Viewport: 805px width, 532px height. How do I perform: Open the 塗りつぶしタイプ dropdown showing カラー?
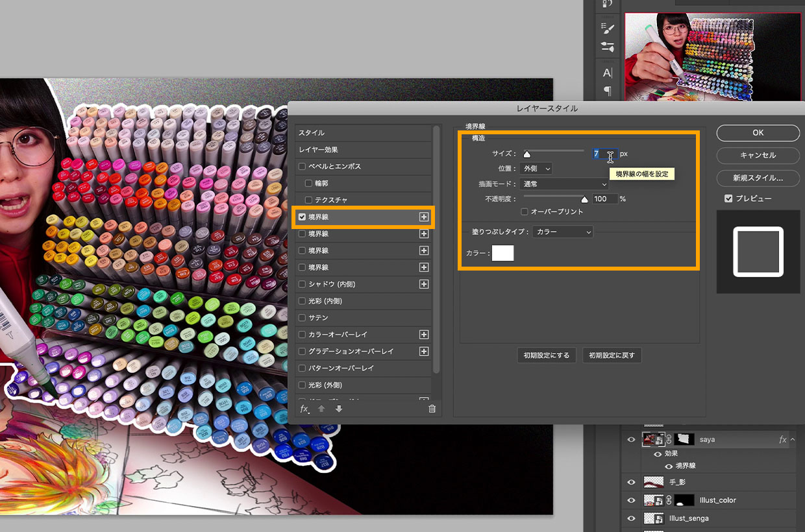(563, 232)
